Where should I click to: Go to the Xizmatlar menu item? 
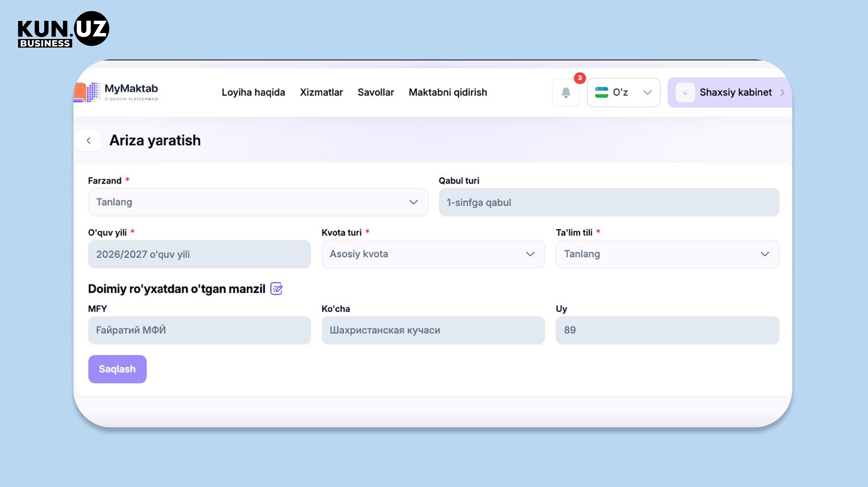pos(321,92)
